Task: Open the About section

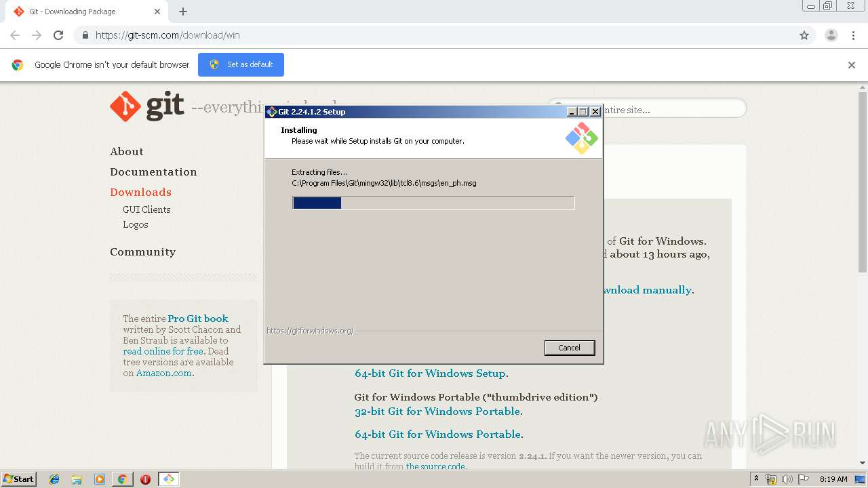Action: click(x=127, y=152)
